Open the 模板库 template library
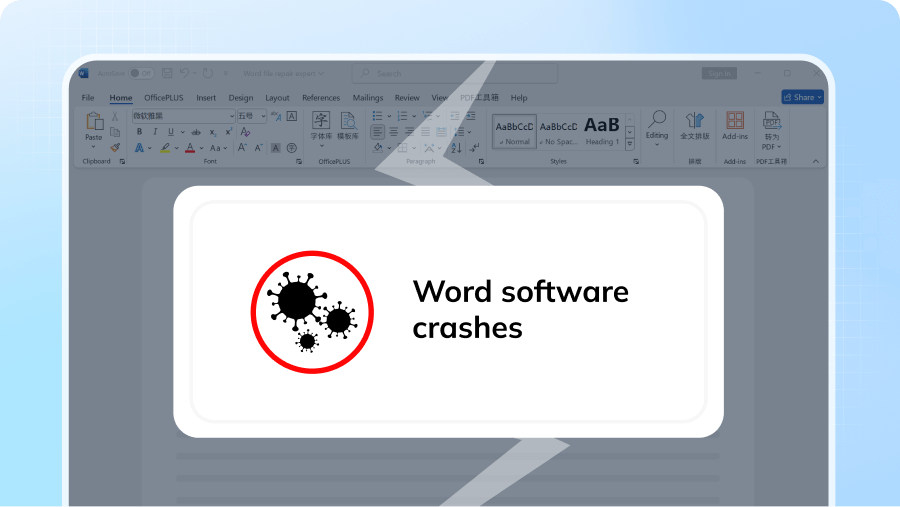 click(348, 126)
